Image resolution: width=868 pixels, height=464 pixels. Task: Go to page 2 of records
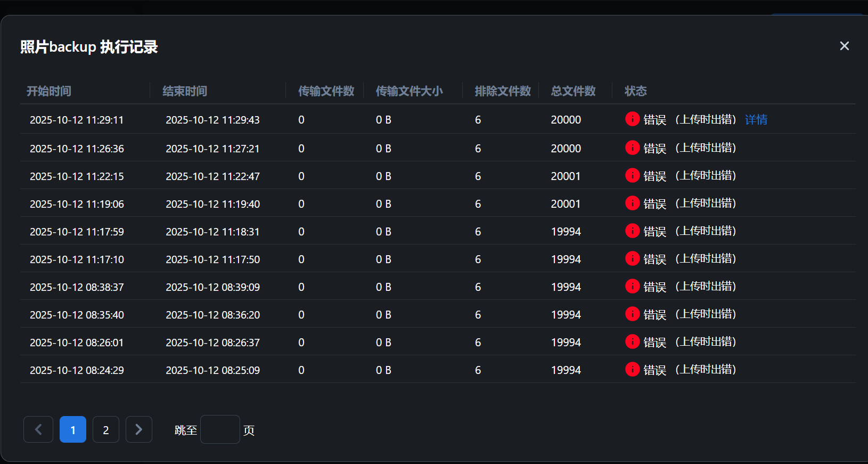[106, 430]
